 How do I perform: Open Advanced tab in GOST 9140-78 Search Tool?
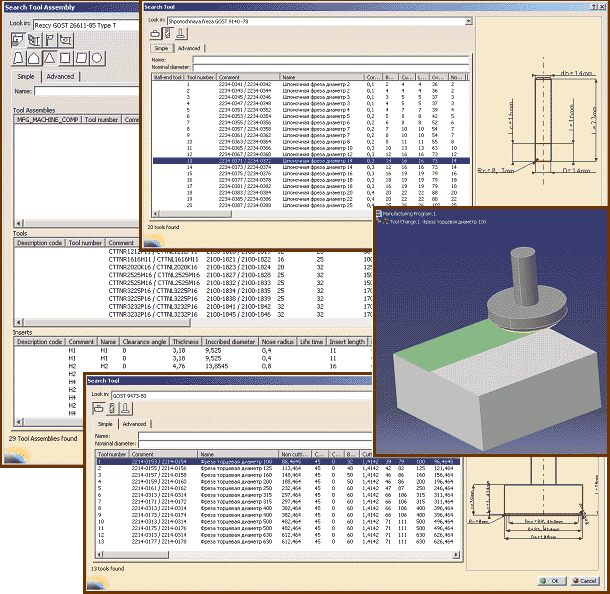[x=189, y=47]
